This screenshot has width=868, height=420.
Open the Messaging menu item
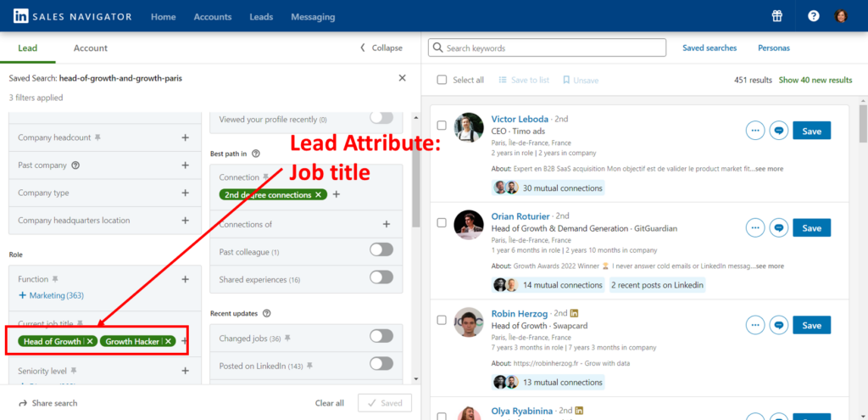point(313,17)
